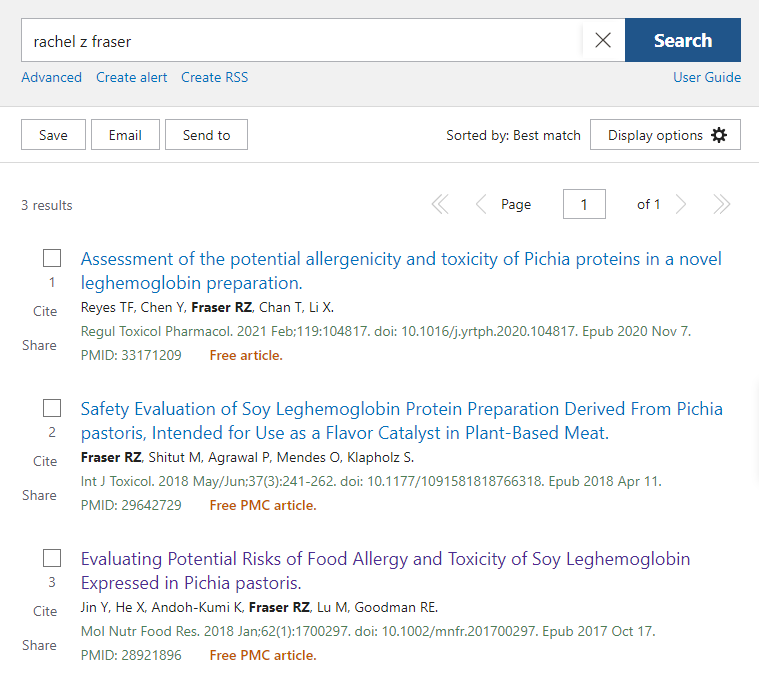Open article Assessment of the potential allergenicity
The height and width of the screenshot is (685, 759).
[401, 271]
